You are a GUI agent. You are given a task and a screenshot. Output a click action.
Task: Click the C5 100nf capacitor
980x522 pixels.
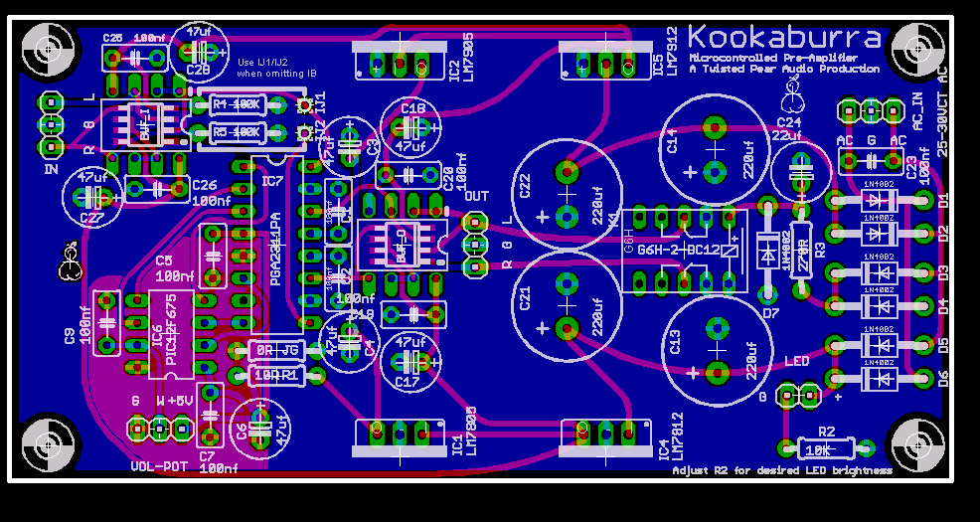pos(213,256)
